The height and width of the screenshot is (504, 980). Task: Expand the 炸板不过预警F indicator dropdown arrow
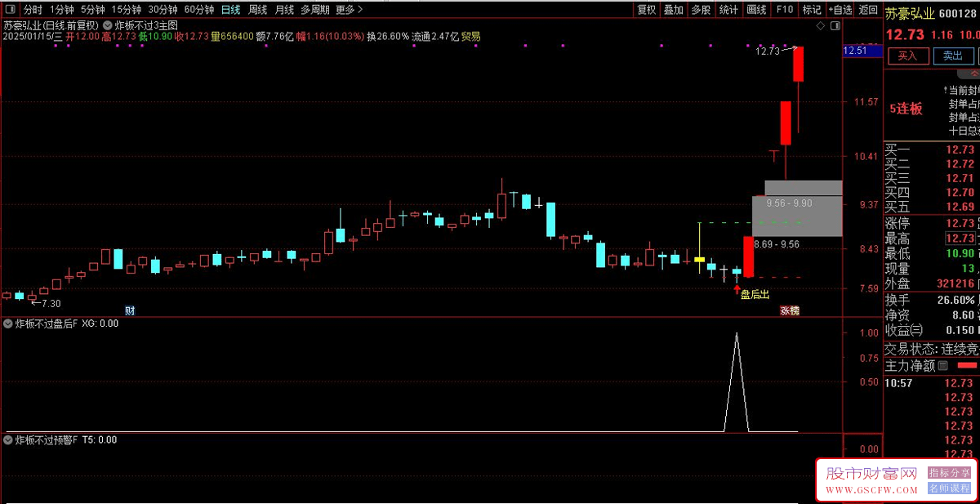(x=9, y=440)
